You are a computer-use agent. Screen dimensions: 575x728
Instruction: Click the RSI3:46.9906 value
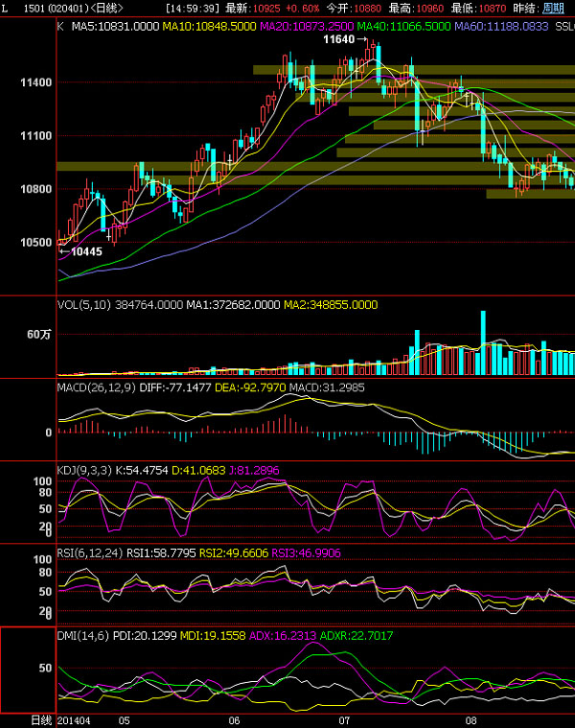click(306, 553)
